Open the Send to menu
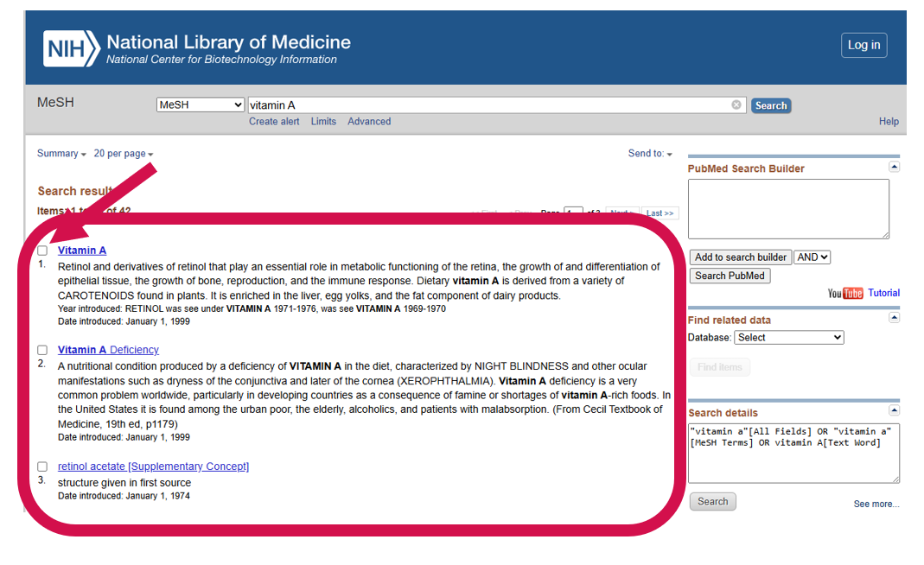The image size is (924, 565). [650, 154]
